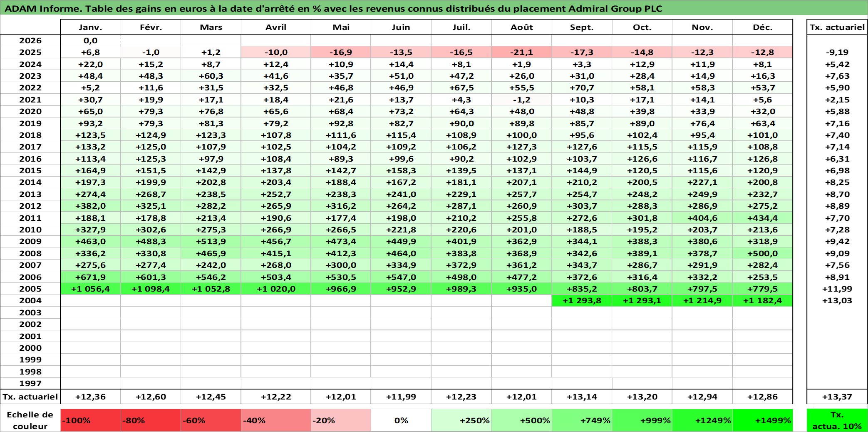Click the +93,2 cell in the 2019 row
This screenshot has width=868, height=432.
point(90,123)
